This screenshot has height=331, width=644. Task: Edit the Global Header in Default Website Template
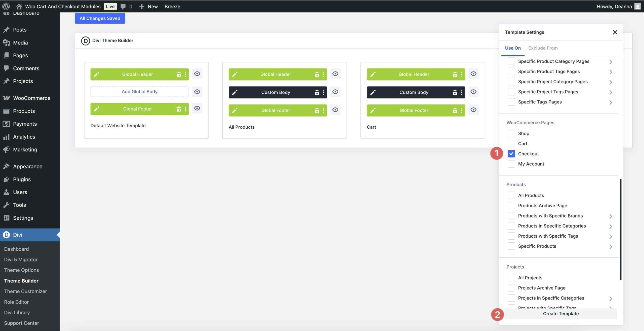tap(96, 74)
